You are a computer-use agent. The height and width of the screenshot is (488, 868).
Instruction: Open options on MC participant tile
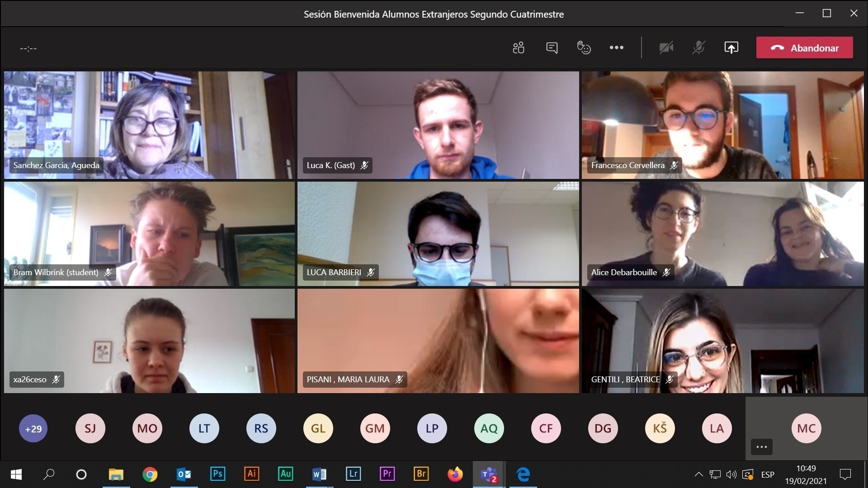pyautogui.click(x=761, y=447)
